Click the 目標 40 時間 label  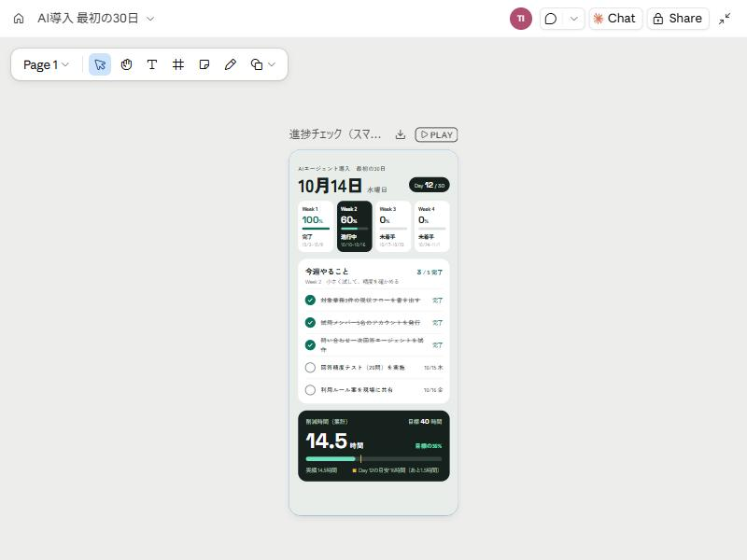coord(425,422)
